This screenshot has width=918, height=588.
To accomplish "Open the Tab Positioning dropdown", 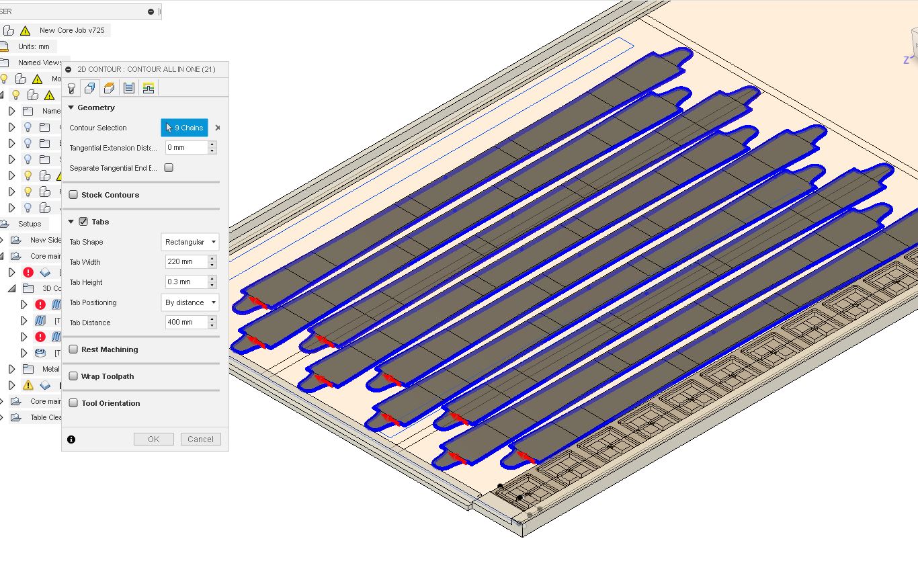I will [x=190, y=302].
